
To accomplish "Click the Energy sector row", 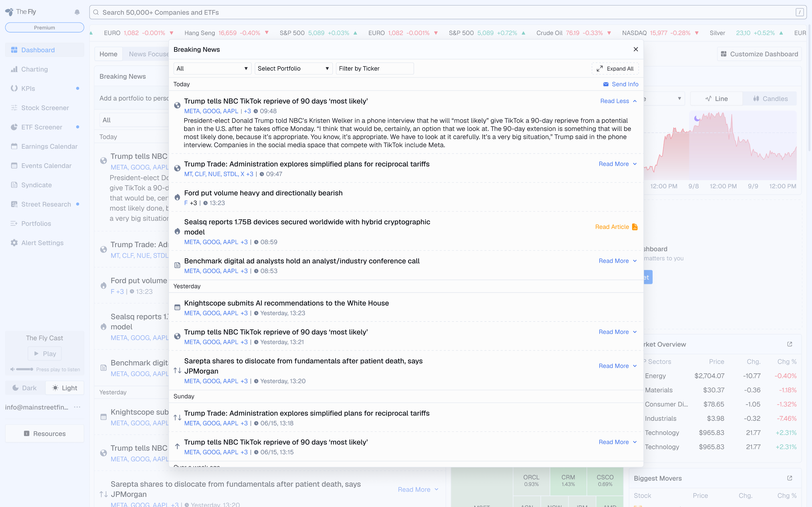I will click(720, 376).
